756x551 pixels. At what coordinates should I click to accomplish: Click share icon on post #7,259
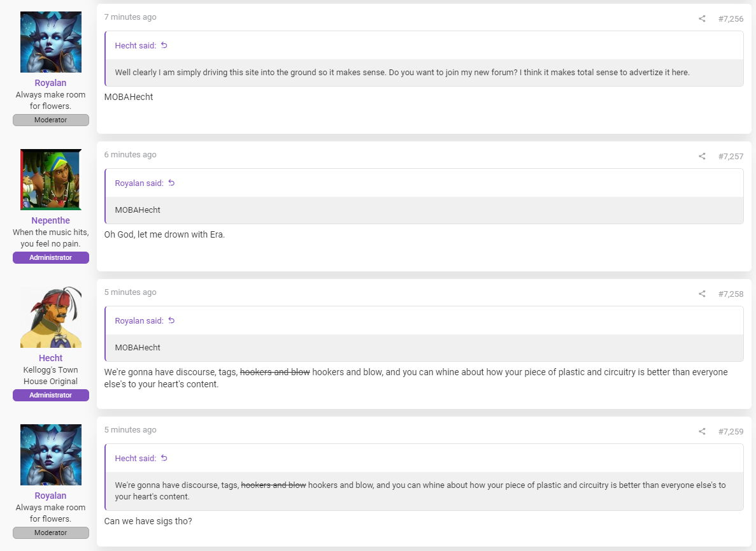[x=702, y=431]
